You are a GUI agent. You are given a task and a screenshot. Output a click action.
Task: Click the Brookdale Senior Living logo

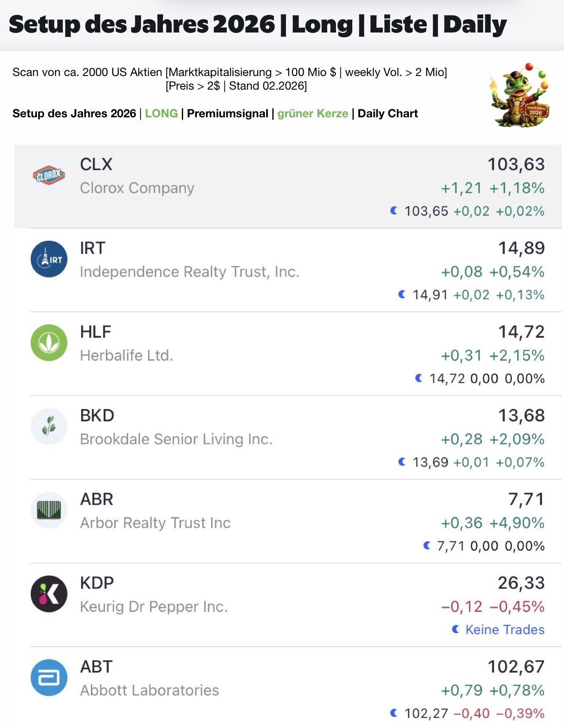tap(49, 426)
